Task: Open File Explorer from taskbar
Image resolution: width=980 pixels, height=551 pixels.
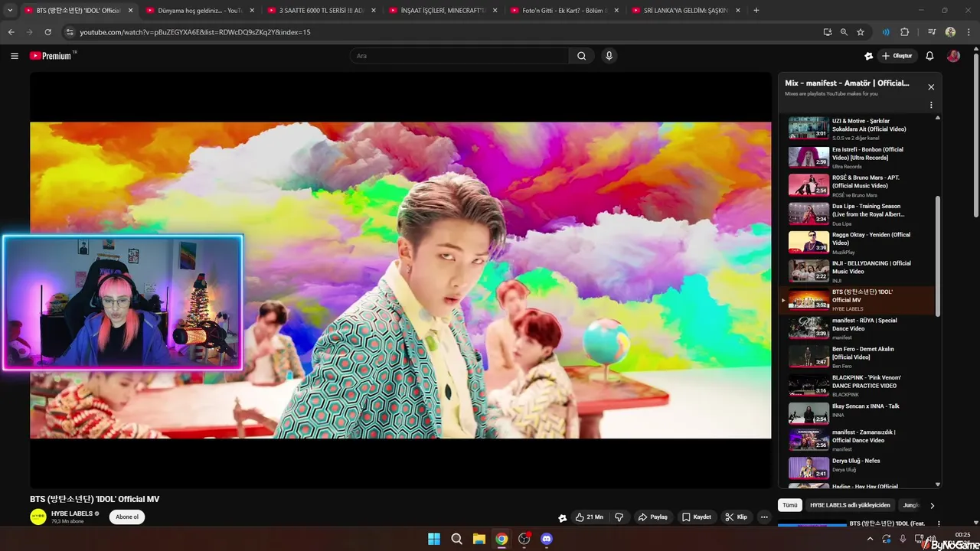Action: click(x=479, y=539)
